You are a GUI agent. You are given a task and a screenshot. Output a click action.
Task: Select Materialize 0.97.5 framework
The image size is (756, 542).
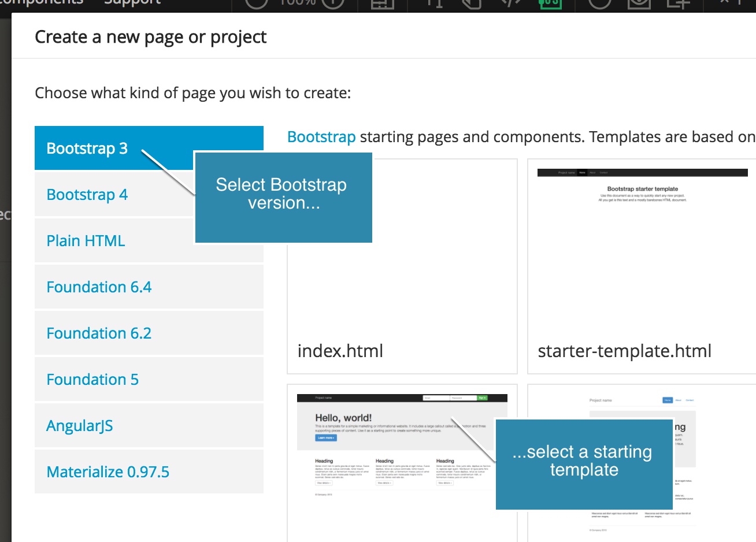[x=108, y=472]
